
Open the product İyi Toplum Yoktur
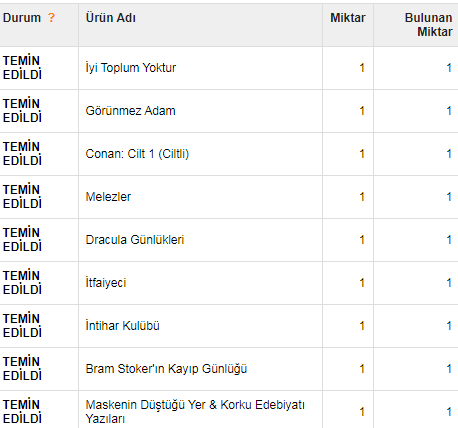click(131, 68)
